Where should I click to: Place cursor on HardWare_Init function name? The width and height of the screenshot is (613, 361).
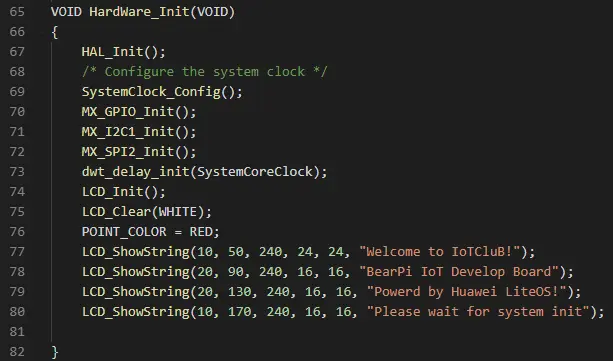(x=139, y=12)
